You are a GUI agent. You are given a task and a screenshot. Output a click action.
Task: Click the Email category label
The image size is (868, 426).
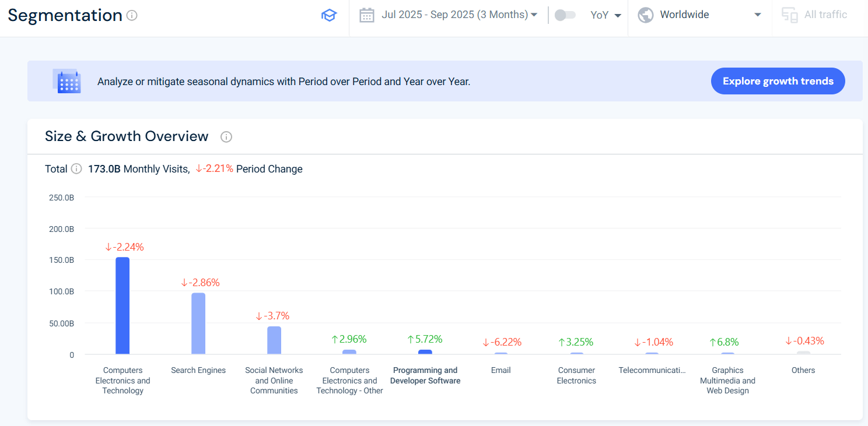pyautogui.click(x=501, y=370)
